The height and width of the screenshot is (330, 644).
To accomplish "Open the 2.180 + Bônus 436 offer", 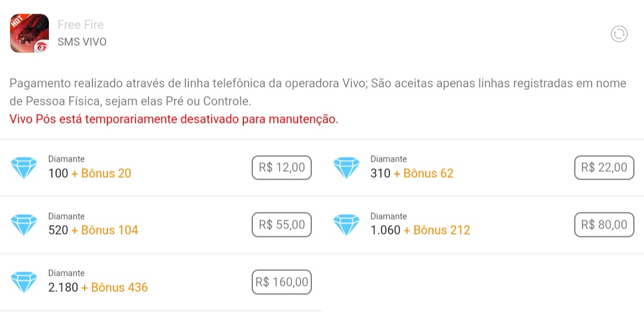I will click(x=98, y=287).
